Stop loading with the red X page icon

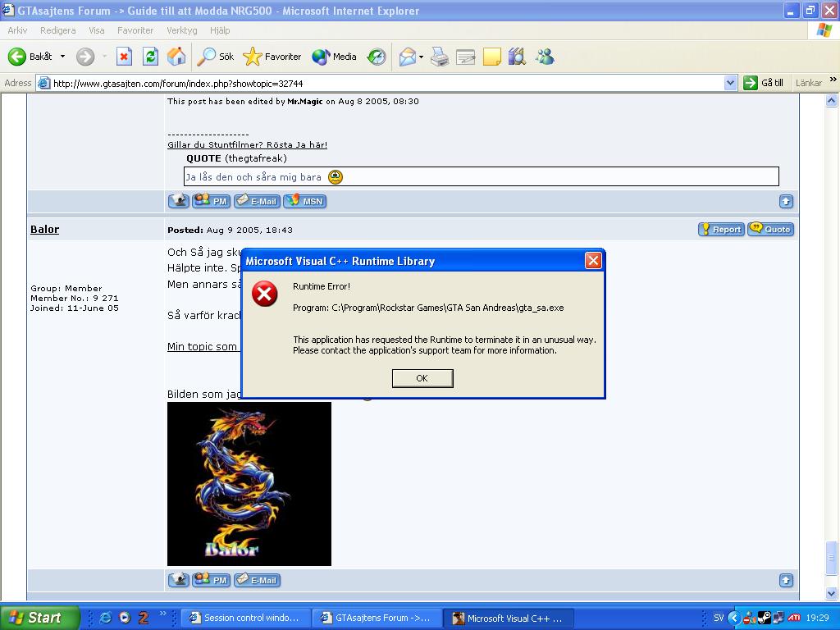124,57
